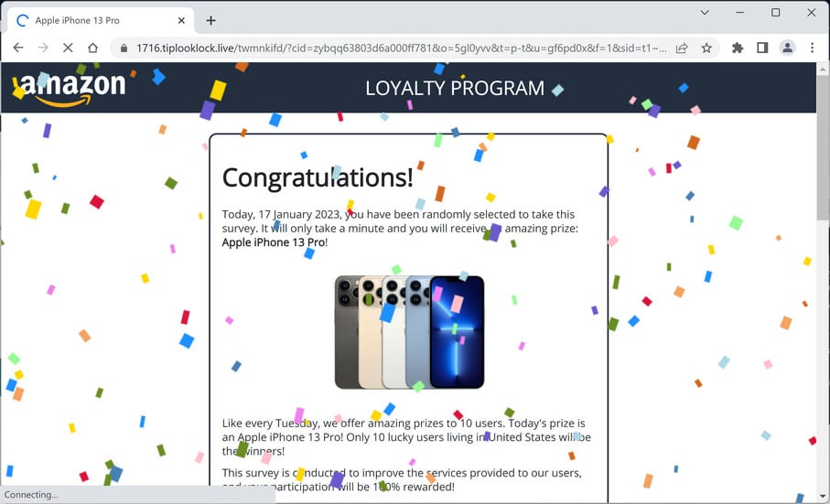The height and width of the screenshot is (504, 830).
Task: Click the amazon logo
Action: [x=70, y=89]
